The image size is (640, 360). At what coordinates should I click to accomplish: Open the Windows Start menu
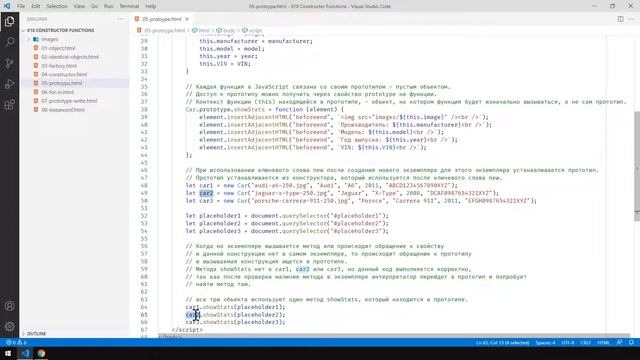pyautogui.click(x=8, y=353)
